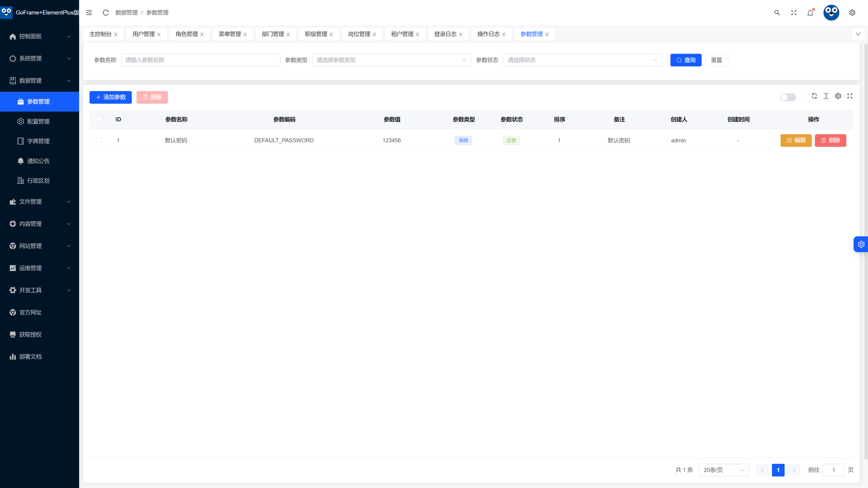Image resolution: width=868 pixels, height=488 pixels.
Task: Open the 20条/页 page size selector
Action: tap(724, 470)
